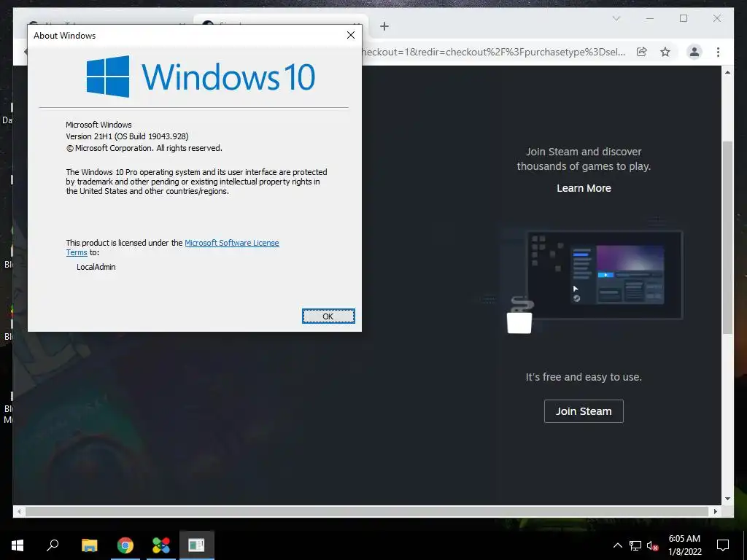The height and width of the screenshot is (560, 747).
Task: Click OK in the About Windows dialog
Action: [x=328, y=316]
